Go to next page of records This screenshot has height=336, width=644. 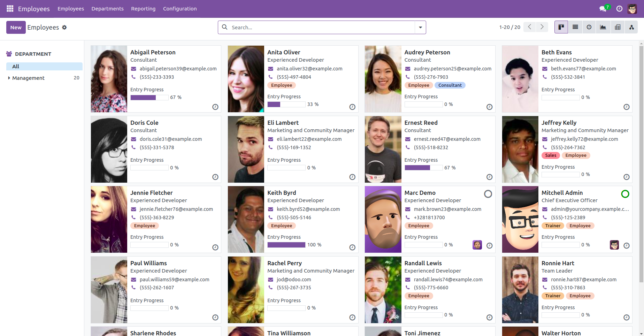tap(542, 27)
